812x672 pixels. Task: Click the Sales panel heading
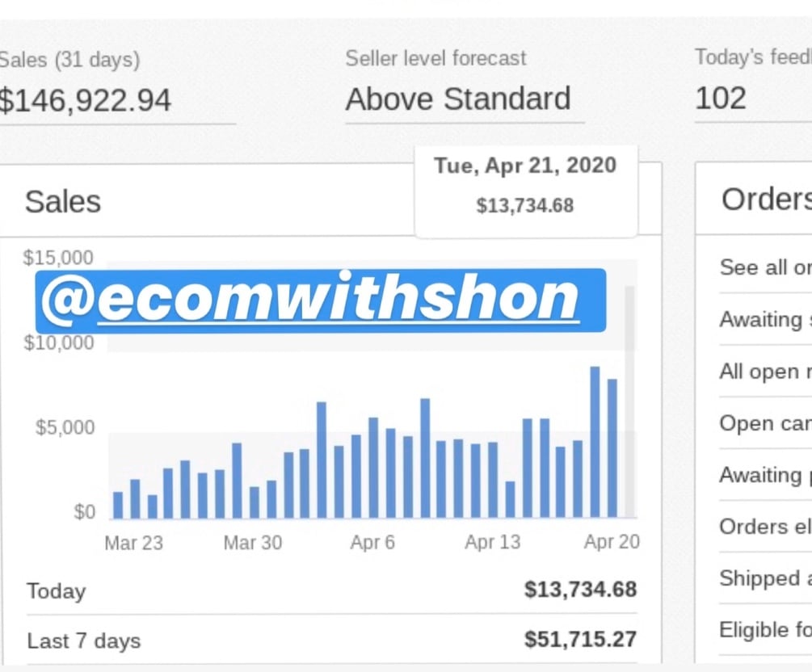62,201
